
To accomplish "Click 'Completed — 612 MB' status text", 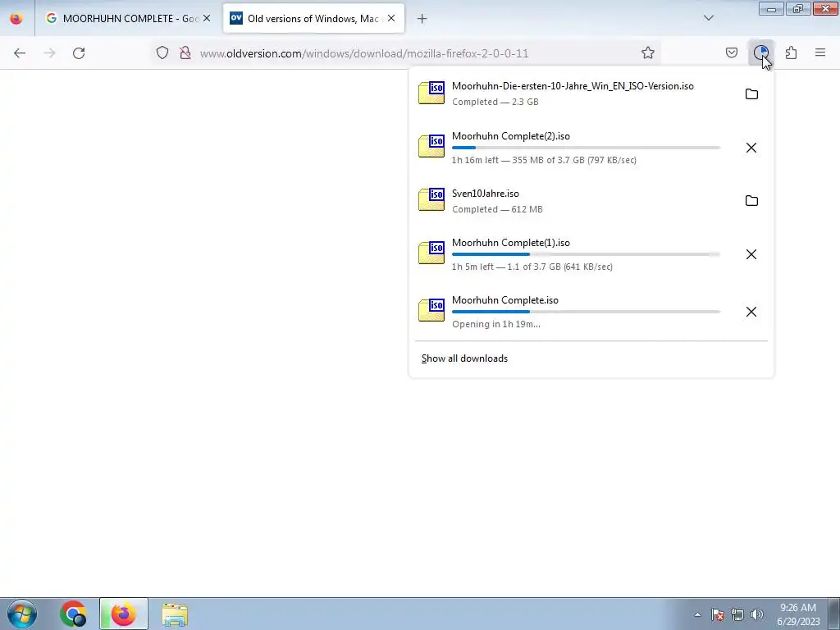I will pos(497,209).
